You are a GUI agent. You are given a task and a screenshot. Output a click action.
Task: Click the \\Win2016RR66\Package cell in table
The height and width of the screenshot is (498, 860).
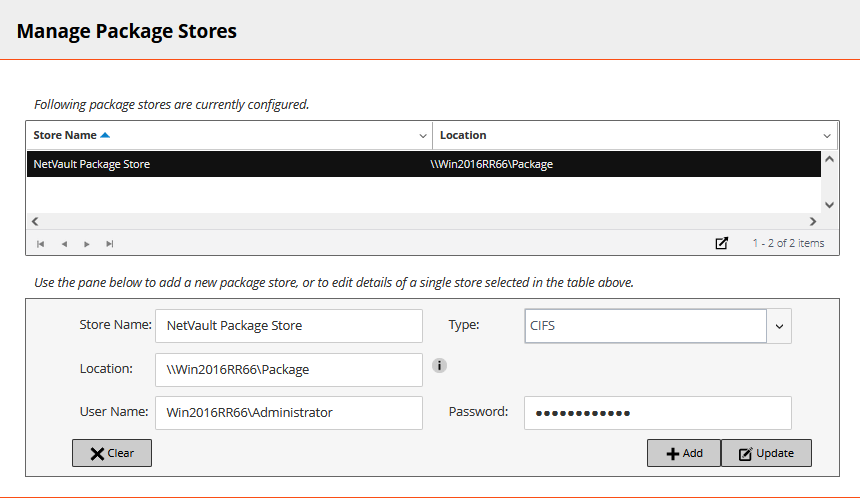(x=491, y=164)
